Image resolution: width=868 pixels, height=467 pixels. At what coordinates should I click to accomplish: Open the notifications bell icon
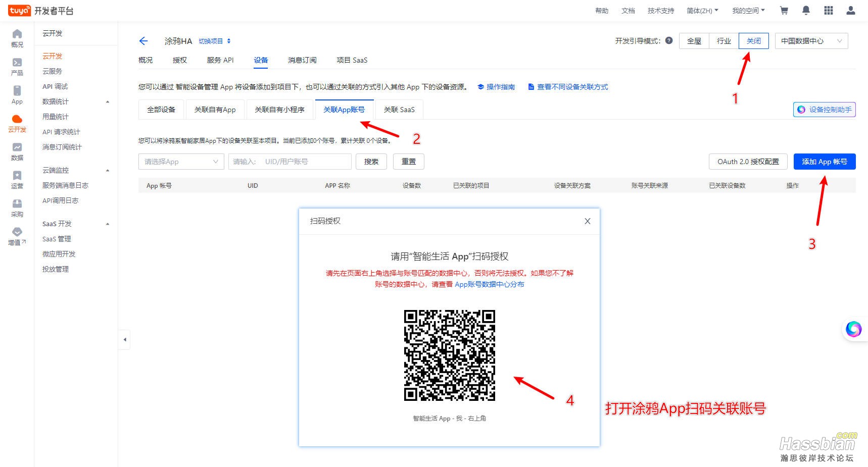tap(806, 11)
